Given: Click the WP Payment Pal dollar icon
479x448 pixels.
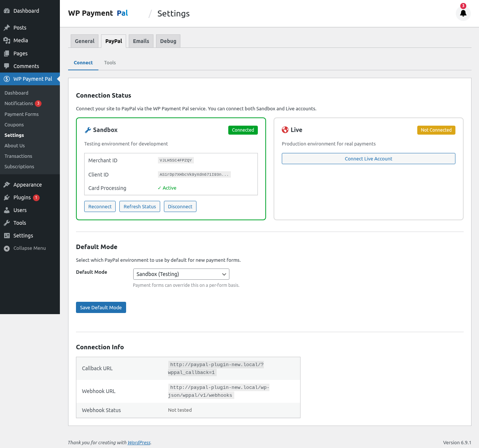Looking at the screenshot, I should (6, 79).
